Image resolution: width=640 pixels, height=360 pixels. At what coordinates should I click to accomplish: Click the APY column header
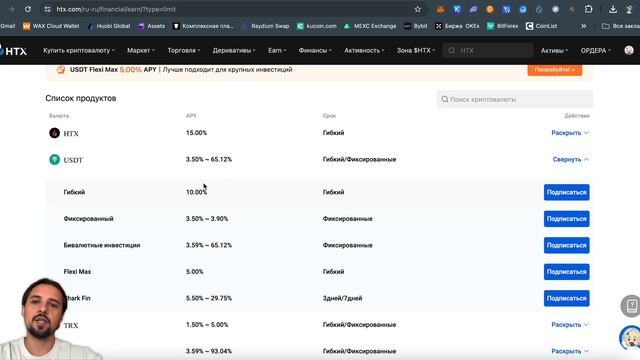pos(191,116)
